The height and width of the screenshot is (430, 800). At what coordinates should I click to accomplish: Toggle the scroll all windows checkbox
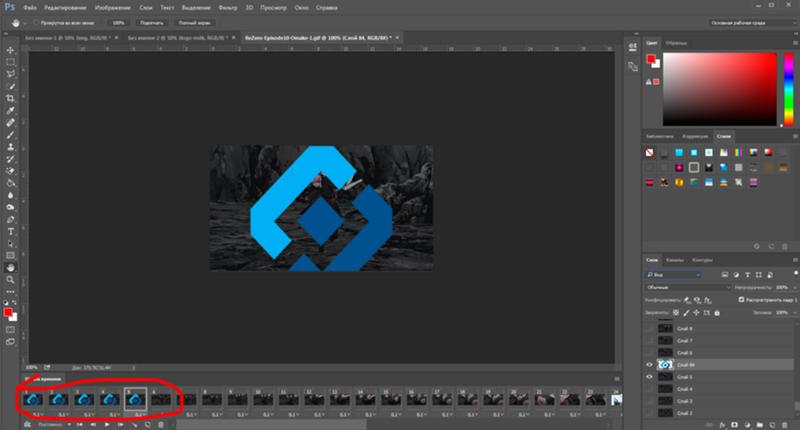(36, 23)
